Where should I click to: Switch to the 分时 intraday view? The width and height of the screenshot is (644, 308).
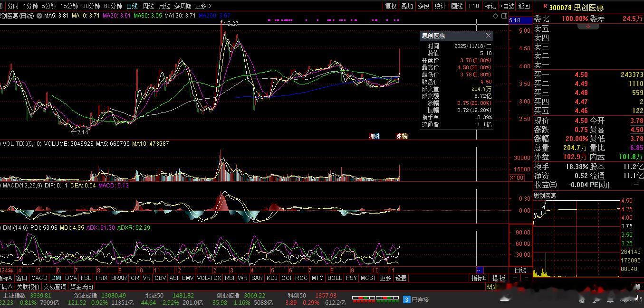pos(13,6)
